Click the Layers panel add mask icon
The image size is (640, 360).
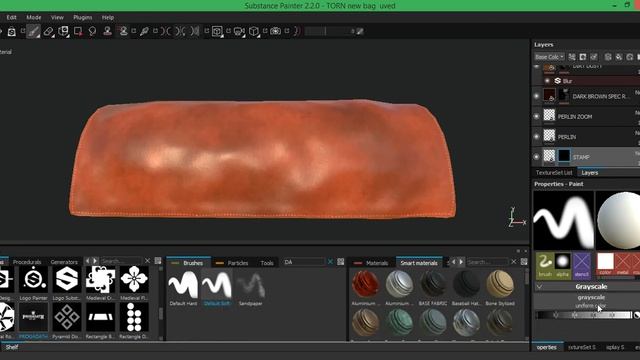pos(583,57)
